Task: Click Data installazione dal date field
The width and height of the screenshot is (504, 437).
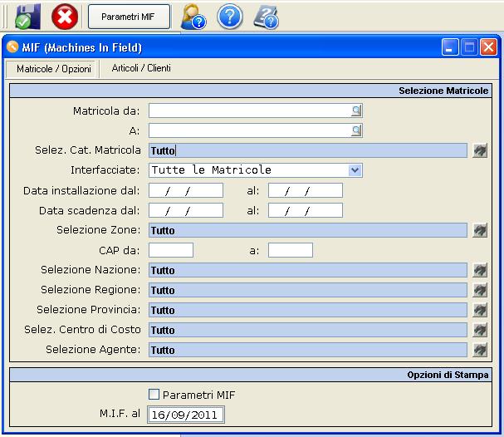Action: [186, 190]
